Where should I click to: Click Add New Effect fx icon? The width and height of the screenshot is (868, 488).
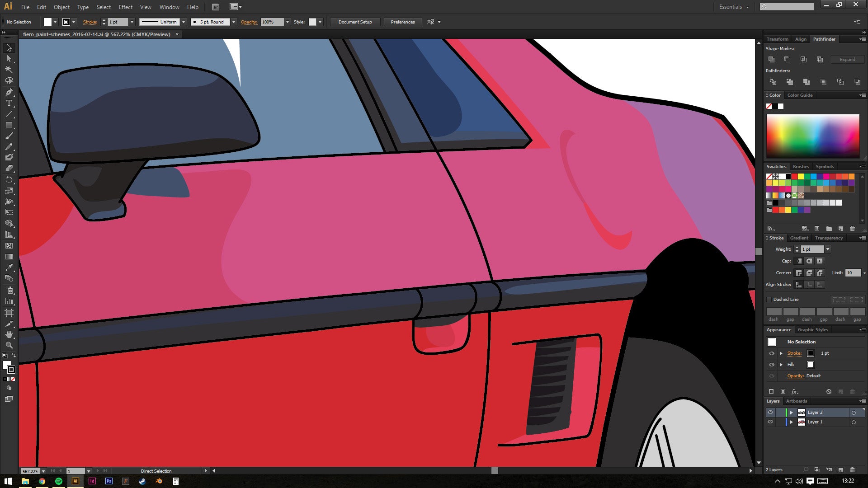point(795,392)
